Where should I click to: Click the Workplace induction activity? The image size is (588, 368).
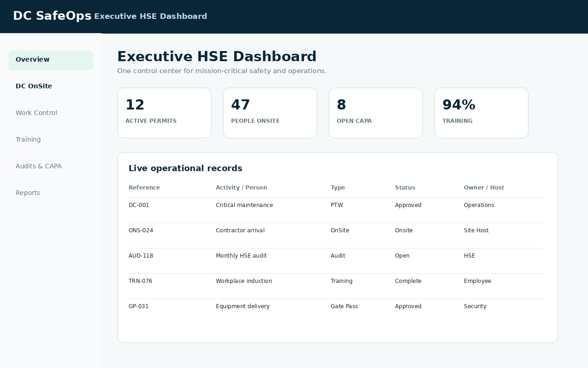pos(244,281)
